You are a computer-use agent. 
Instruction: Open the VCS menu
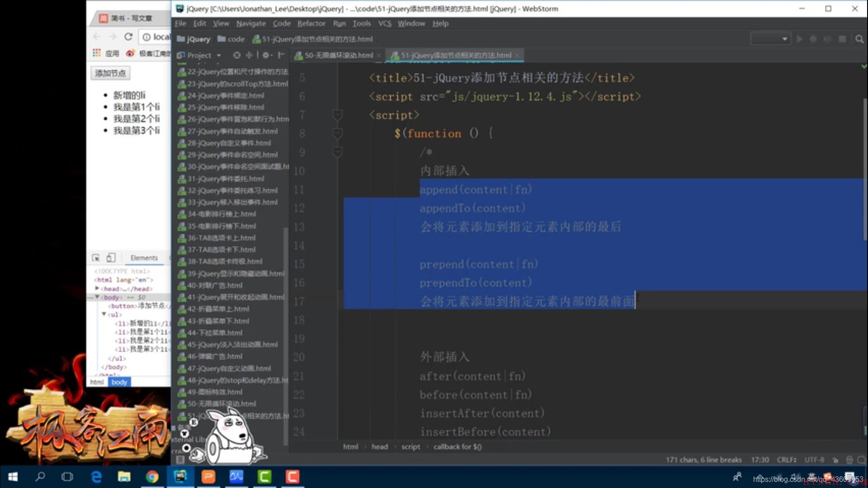pyautogui.click(x=385, y=23)
